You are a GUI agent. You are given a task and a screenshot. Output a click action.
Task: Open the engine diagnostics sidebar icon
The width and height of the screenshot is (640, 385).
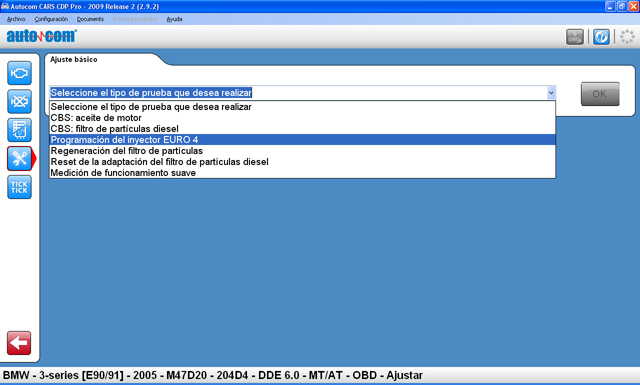pos(19,73)
